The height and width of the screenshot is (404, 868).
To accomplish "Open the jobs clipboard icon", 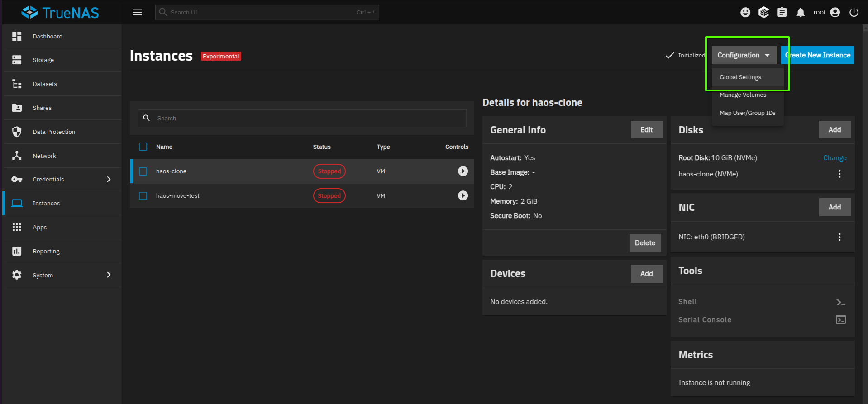I will 782,12.
